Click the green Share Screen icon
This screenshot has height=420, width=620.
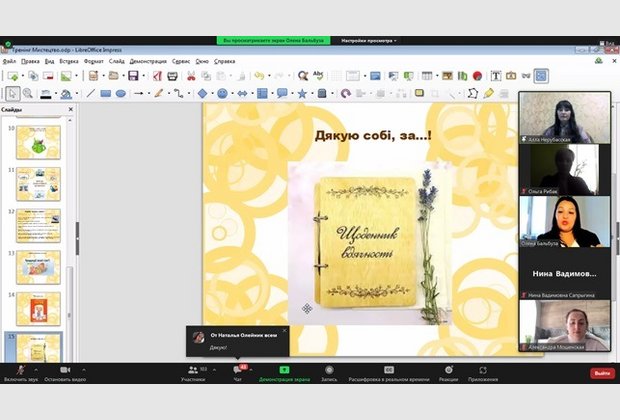pos(284,370)
